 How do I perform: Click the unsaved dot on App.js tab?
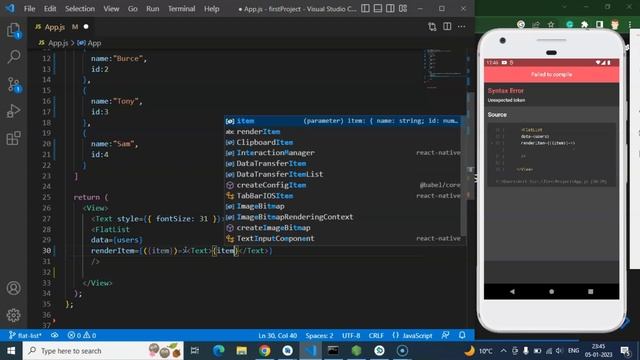pos(86,27)
